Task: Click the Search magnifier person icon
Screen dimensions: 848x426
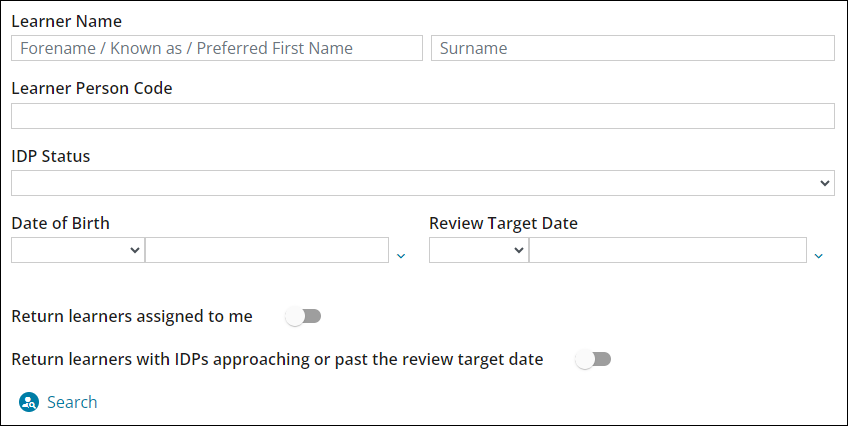Action: pos(28,402)
